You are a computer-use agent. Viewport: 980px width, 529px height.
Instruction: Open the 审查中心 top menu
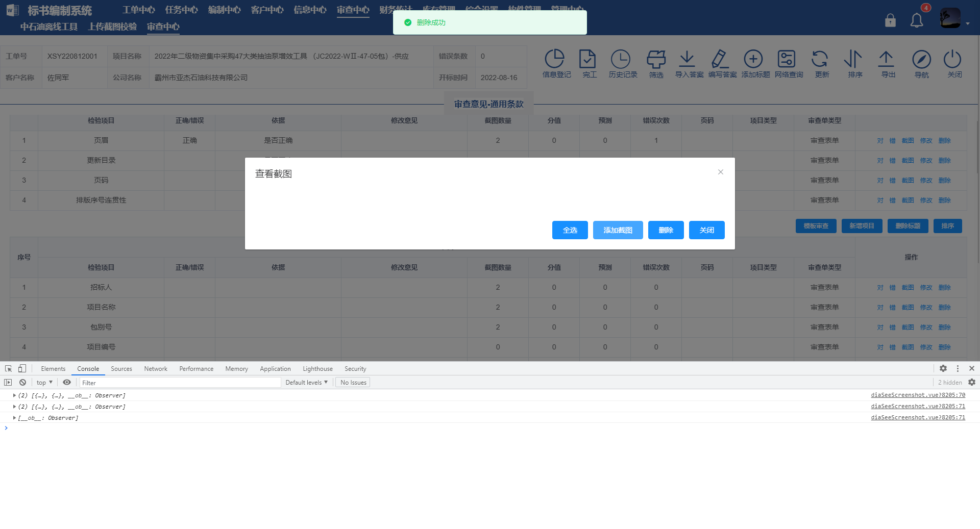point(353,10)
